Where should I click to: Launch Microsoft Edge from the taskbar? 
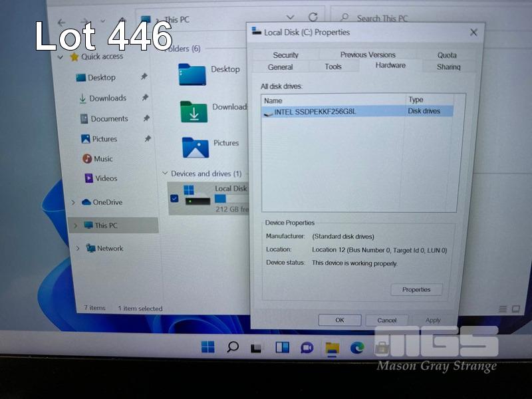click(x=357, y=347)
